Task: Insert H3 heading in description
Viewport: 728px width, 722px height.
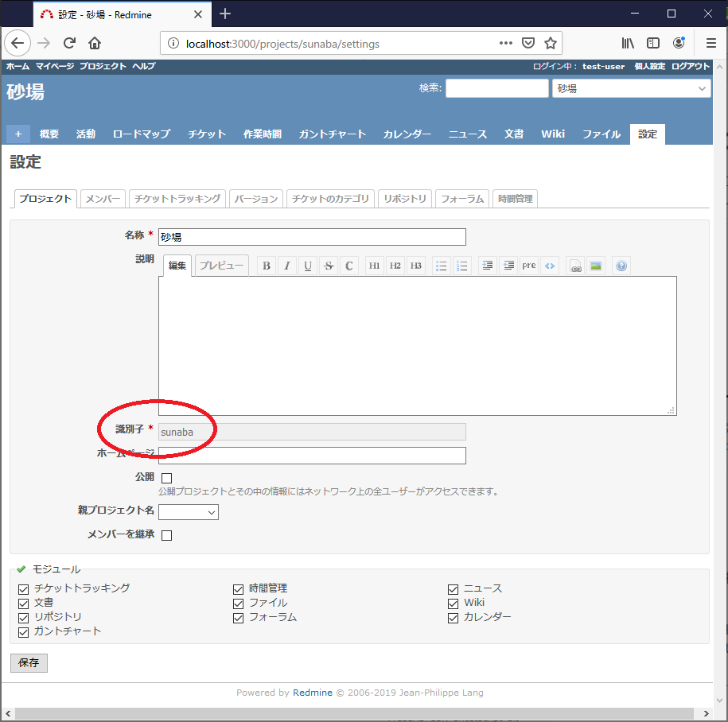Action: click(x=416, y=266)
